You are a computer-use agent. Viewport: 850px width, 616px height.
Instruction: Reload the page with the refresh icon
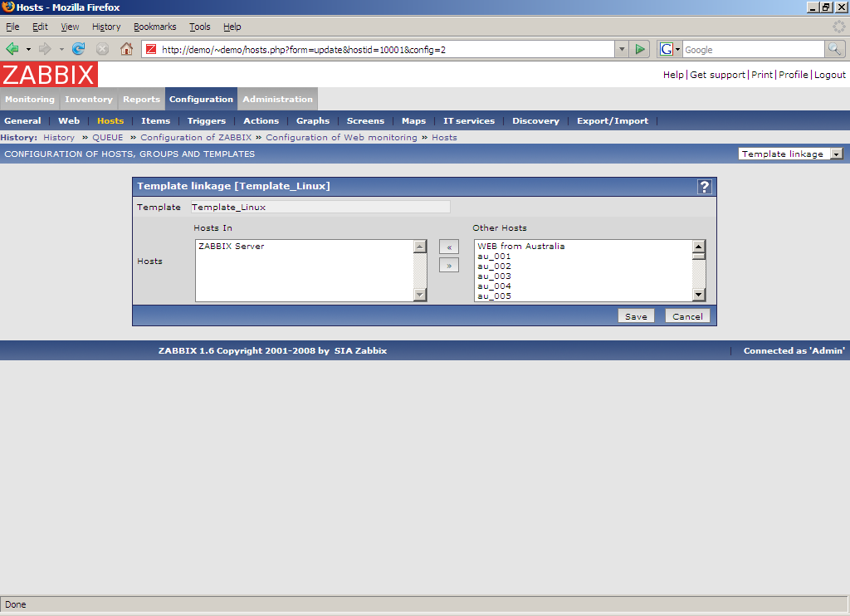point(79,49)
